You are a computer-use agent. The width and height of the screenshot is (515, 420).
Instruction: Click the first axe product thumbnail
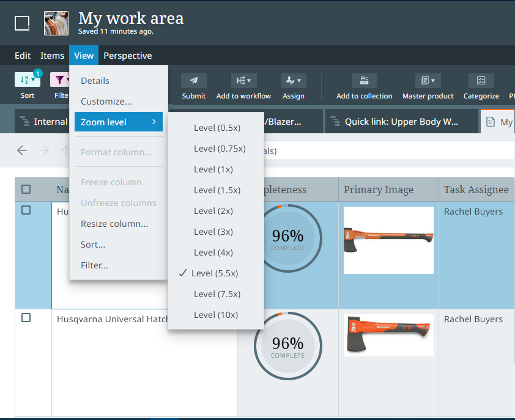coord(388,240)
